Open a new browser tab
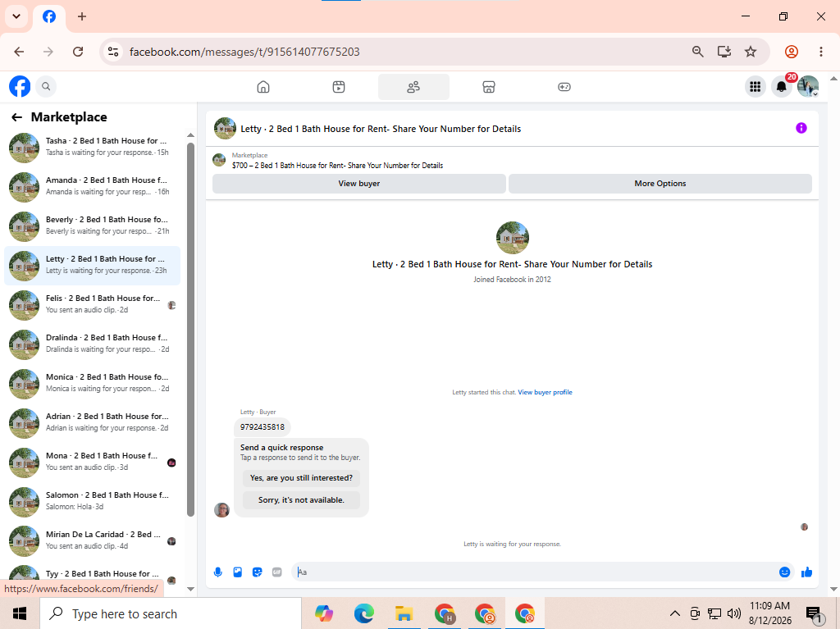Image resolution: width=840 pixels, height=629 pixels. (82, 16)
